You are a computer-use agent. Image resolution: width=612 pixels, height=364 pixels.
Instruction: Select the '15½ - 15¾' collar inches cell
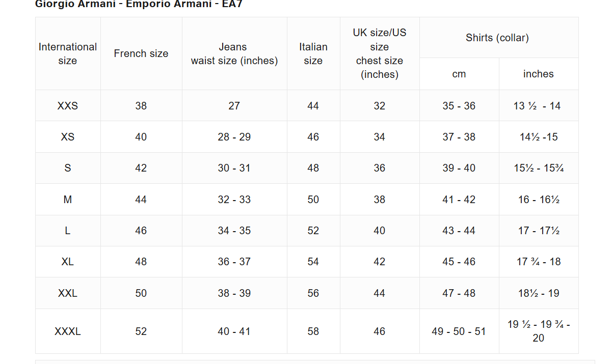tap(539, 168)
